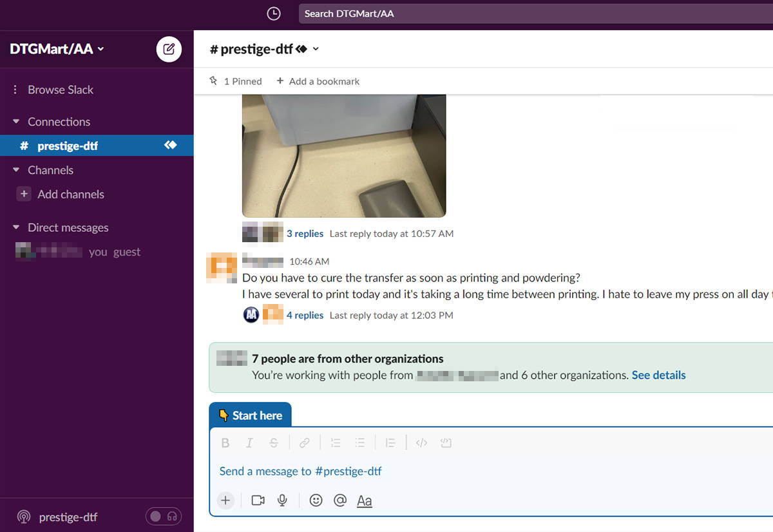
Task: Click Add channels in the sidebar
Action: click(x=62, y=194)
